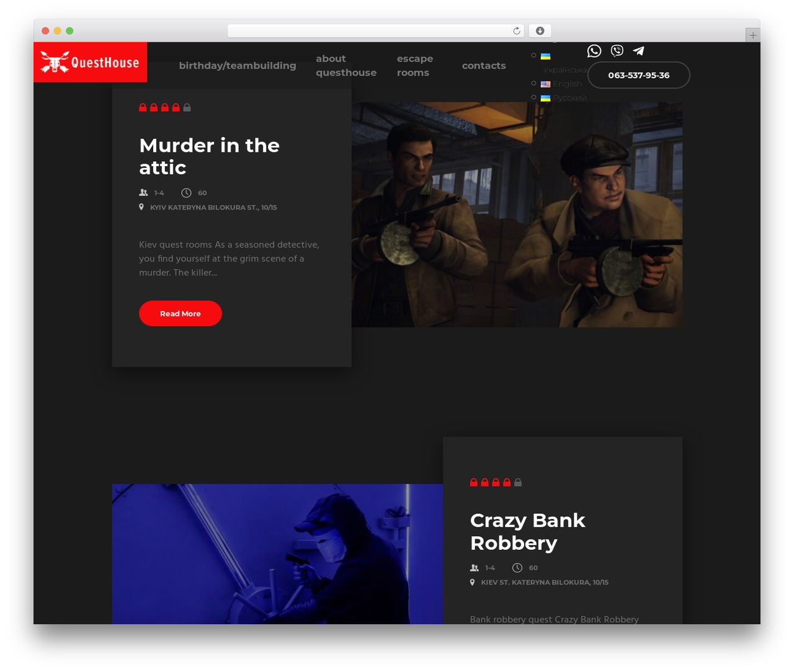This screenshot has width=794, height=672.
Task: Open about questhouse menu item
Action: 346,66
